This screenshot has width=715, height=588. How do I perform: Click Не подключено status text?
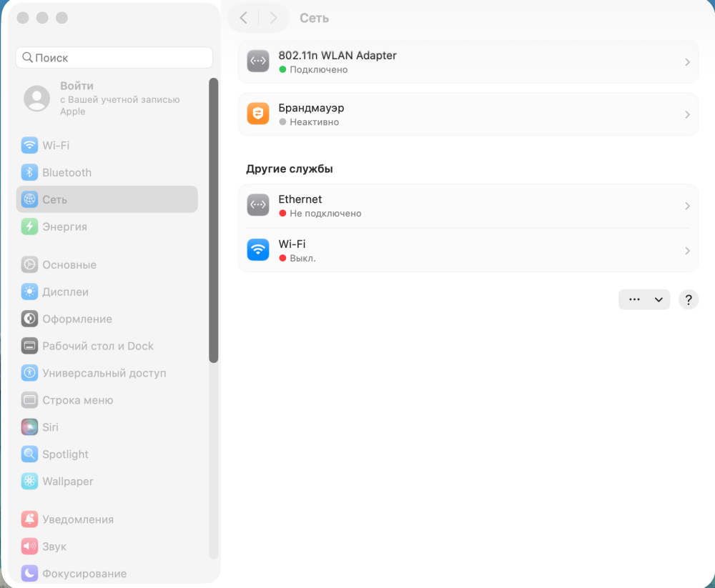(325, 214)
